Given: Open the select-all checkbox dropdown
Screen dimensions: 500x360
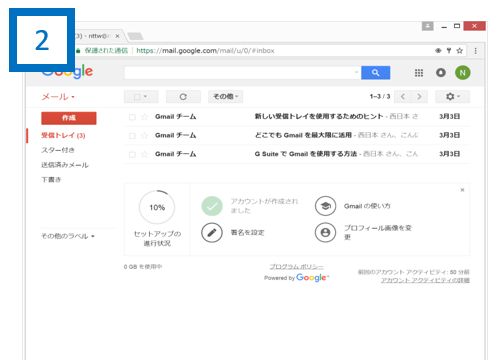Looking at the screenshot, I should click(x=141, y=97).
